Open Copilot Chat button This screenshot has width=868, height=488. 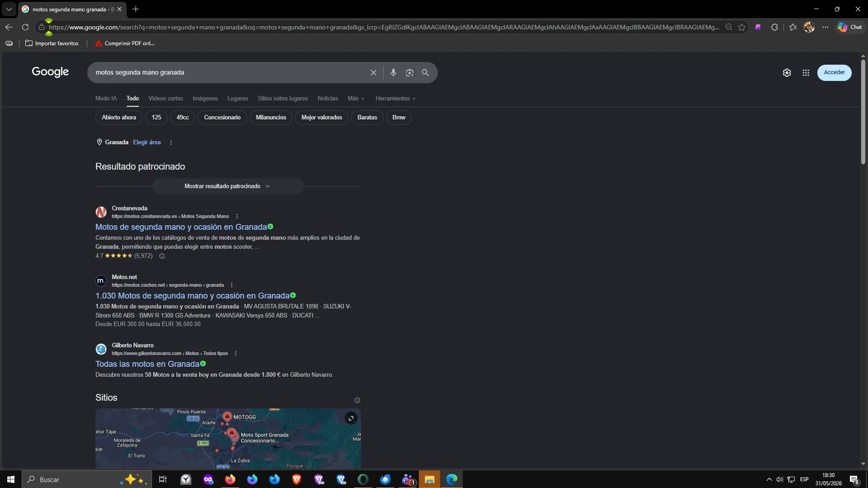(850, 27)
